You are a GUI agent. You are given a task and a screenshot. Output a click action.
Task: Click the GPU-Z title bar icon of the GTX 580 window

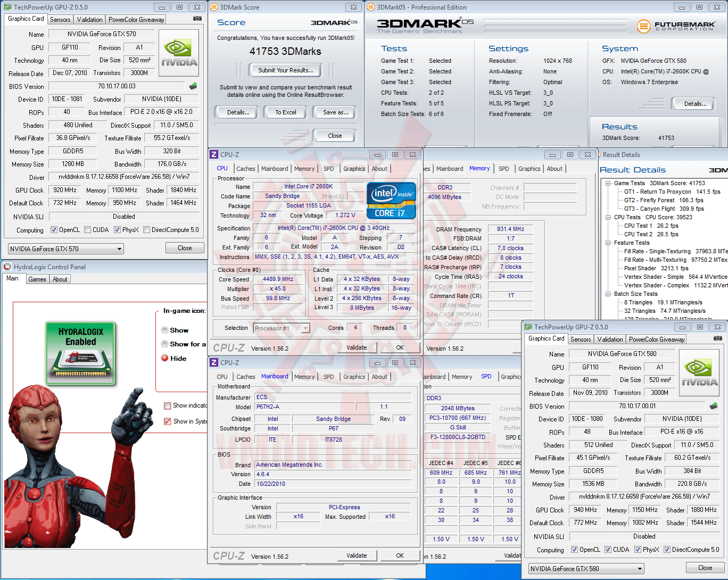point(528,327)
